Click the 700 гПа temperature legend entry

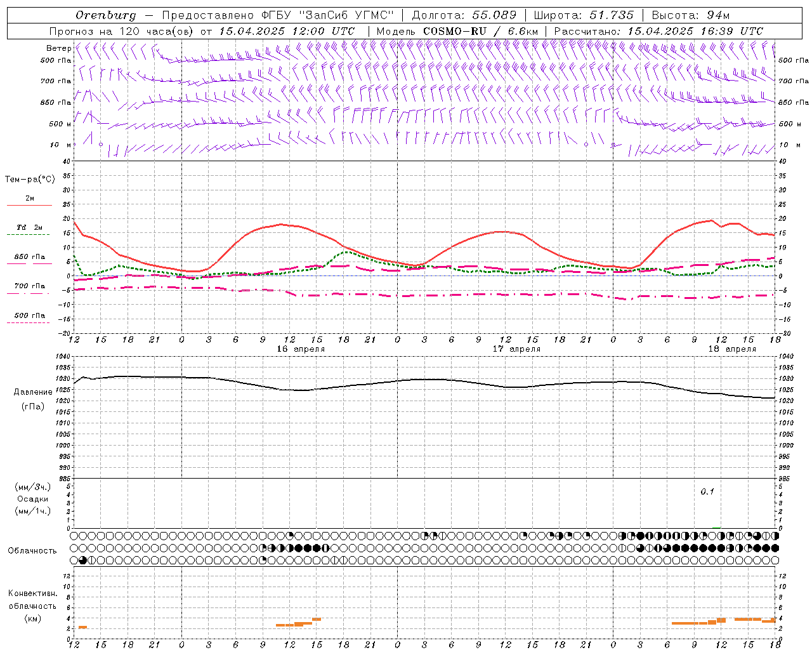[29, 288]
